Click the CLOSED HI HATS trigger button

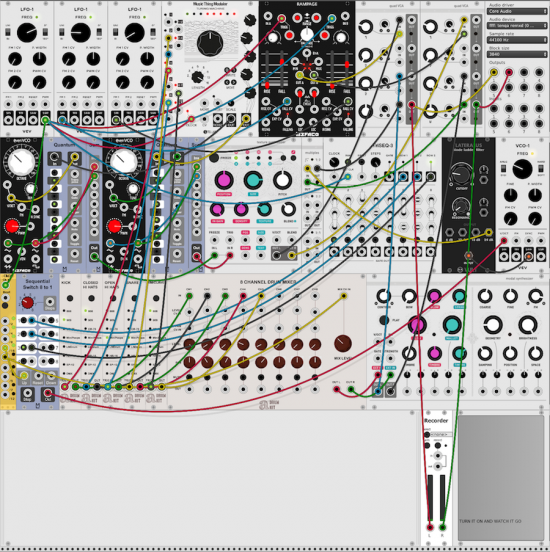(x=91, y=299)
